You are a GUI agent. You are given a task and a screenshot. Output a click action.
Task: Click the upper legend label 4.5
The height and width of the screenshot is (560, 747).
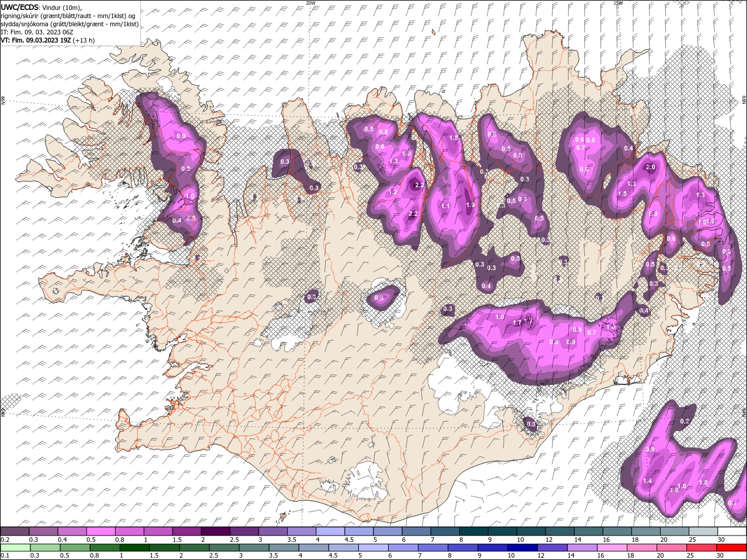[x=349, y=540]
